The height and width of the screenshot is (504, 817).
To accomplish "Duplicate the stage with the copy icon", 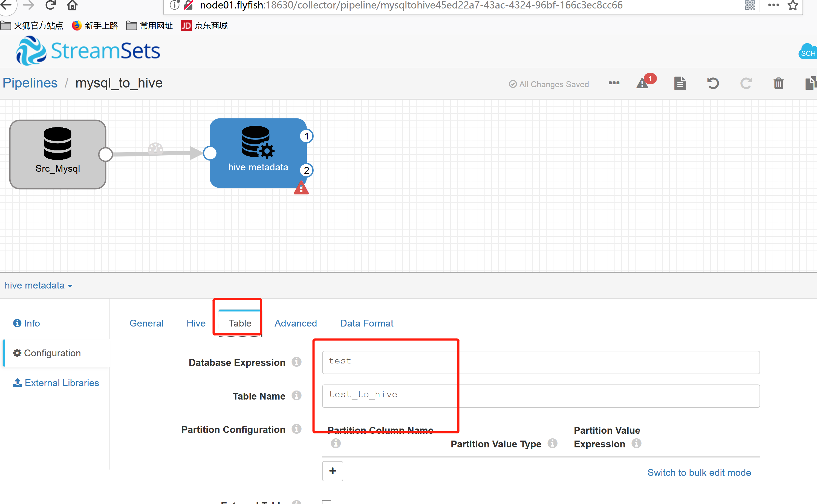I will click(811, 83).
